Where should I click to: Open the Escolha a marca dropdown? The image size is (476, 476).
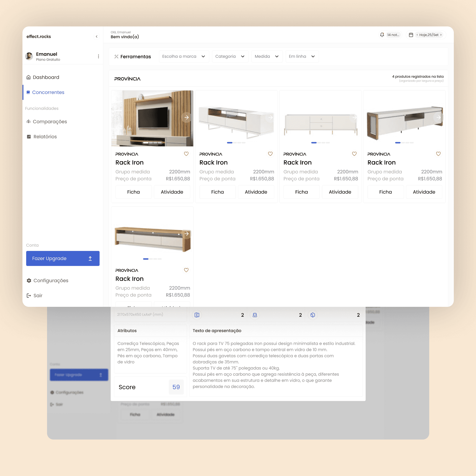tap(184, 56)
